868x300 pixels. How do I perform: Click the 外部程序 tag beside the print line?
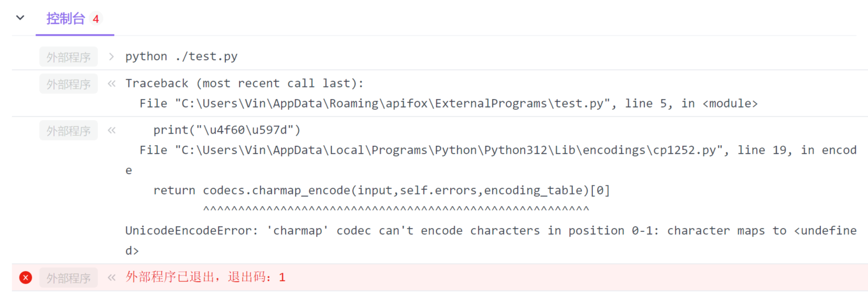pyautogui.click(x=68, y=131)
